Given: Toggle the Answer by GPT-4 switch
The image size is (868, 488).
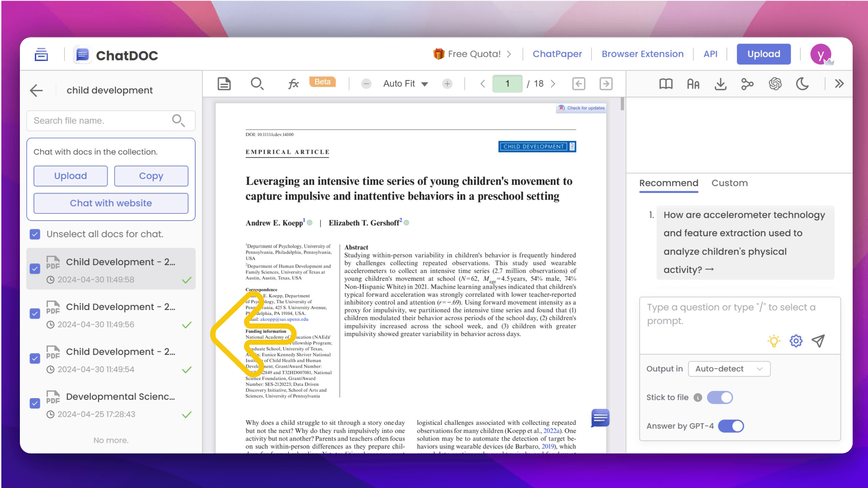Looking at the screenshot, I should click(731, 426).
